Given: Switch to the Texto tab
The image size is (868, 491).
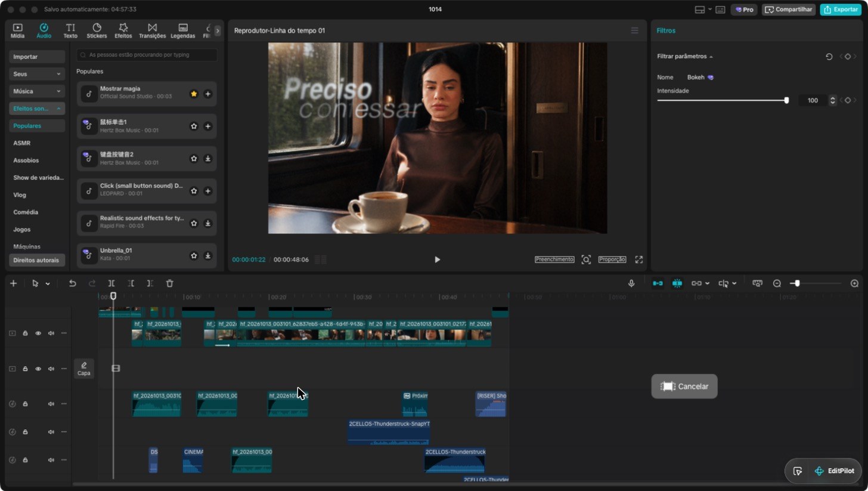Looking at the screenshot, I should point(70,31).
